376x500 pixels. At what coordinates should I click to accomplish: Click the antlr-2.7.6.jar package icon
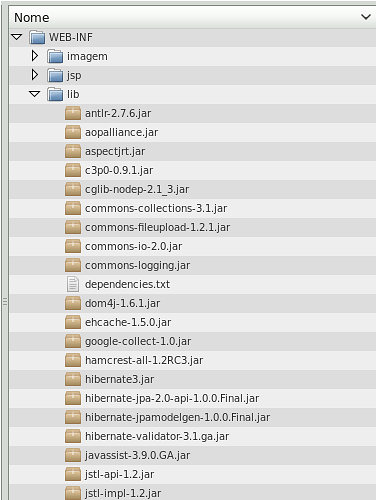pyautogui.click(x=73, y=113)
